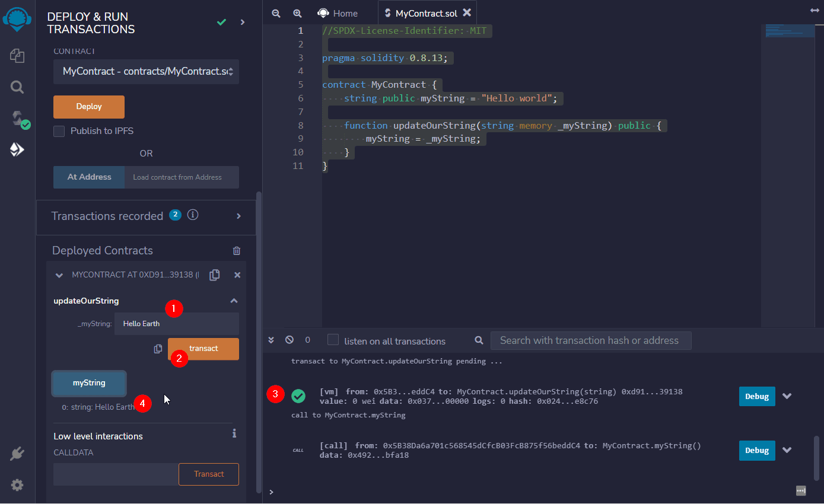Click the green check in panel header
Image resolution: width=824 pixels, height=504 pixels.
point(221,22)
